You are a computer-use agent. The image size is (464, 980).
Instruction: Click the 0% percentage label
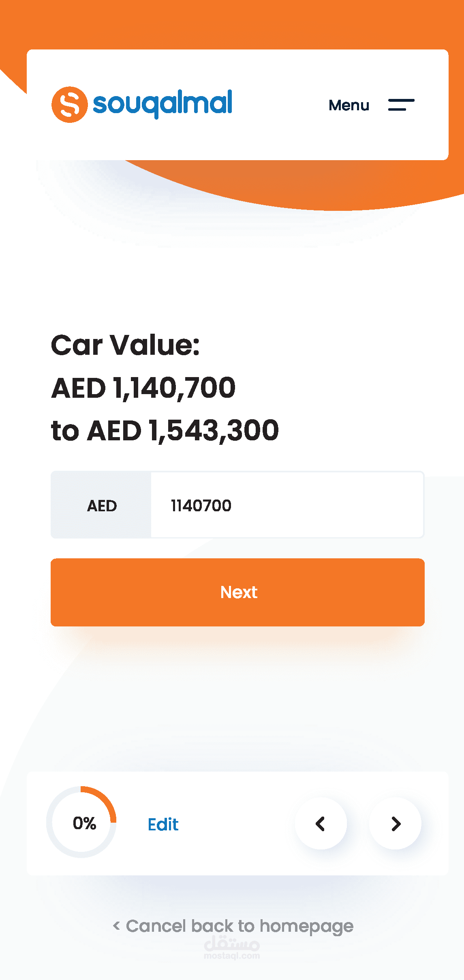[84, 823]
